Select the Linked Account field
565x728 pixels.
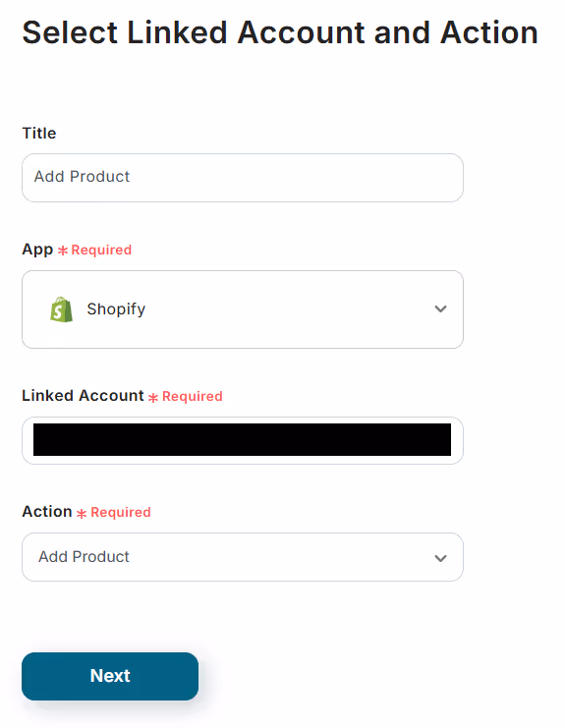[x=243, y=440]
